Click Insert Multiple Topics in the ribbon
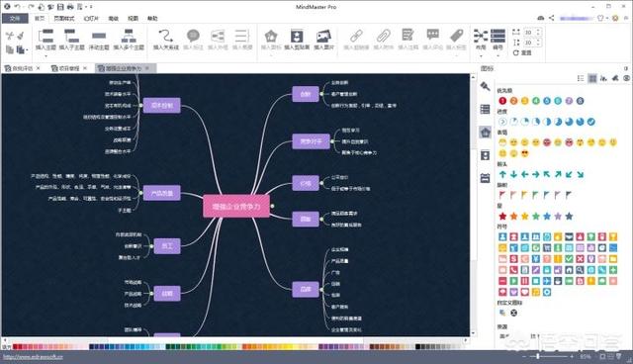This screenshot has height=364, width=633. 129,40
